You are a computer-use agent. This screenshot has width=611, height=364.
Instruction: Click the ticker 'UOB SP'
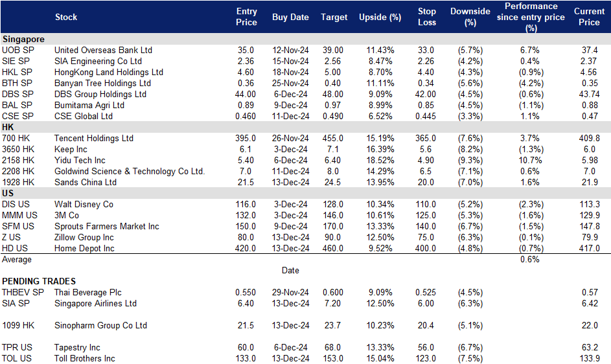coord(18,51)
